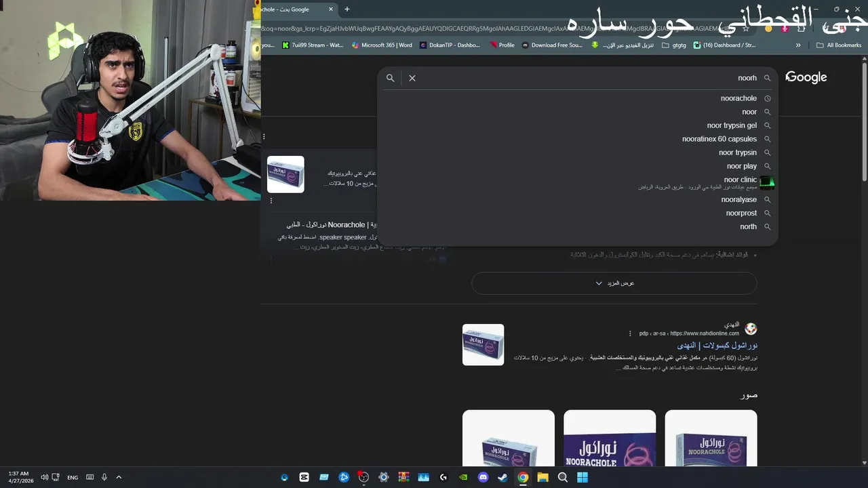Open Discord from the taskbar
The width and height of the screenshot is (868, 488).
tap(483, 477)
